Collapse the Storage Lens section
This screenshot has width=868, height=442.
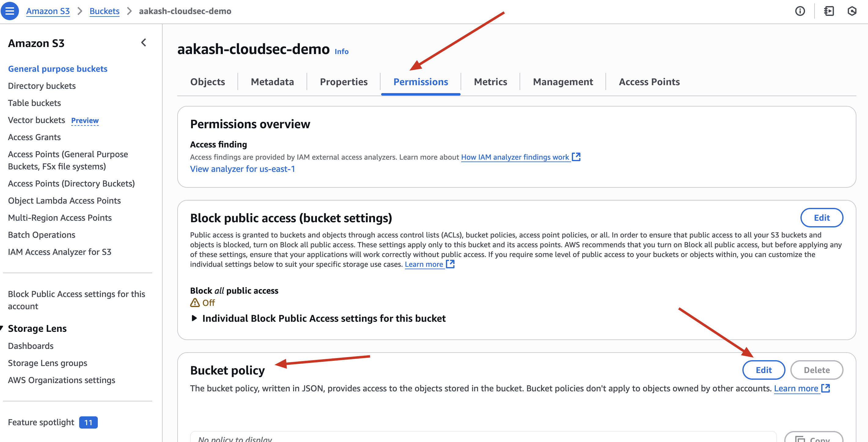(x=2, y=328)
